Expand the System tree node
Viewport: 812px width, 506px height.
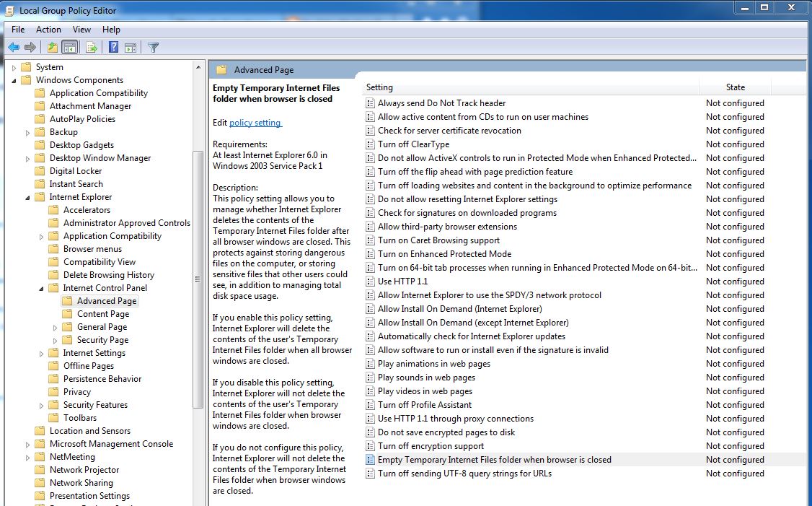coord(14,67)
